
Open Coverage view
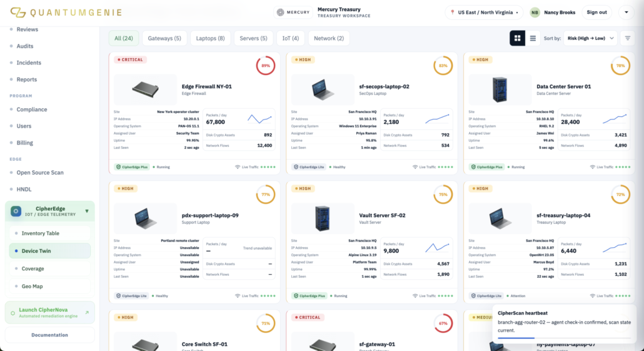pyautogui.click(x=49, y=268)
